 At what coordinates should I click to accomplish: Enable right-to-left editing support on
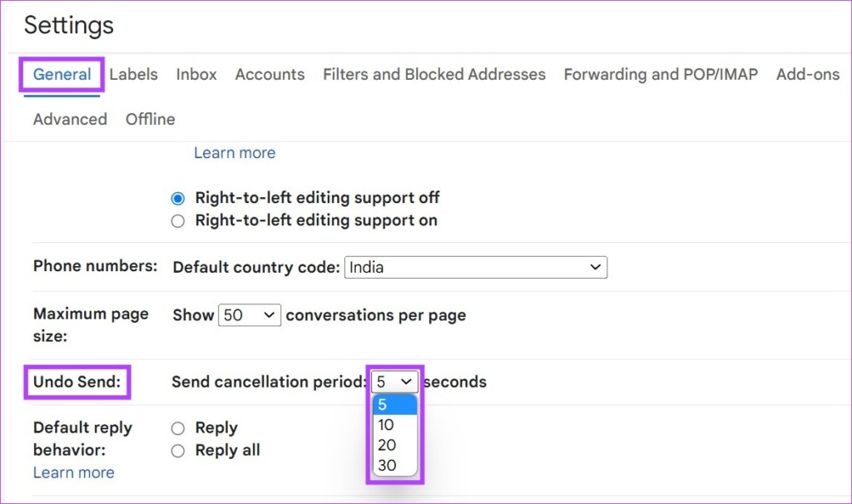(x=178, y=220)
